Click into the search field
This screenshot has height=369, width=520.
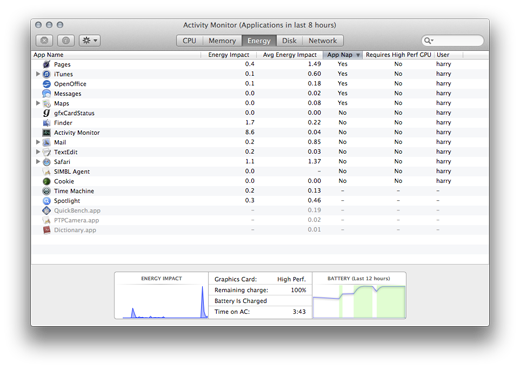452,41
